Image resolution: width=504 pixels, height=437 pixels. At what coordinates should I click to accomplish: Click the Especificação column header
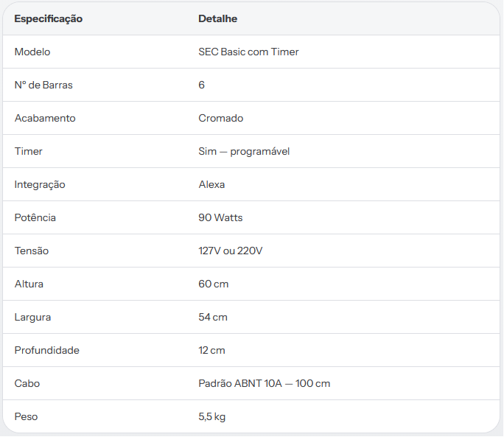48,18
